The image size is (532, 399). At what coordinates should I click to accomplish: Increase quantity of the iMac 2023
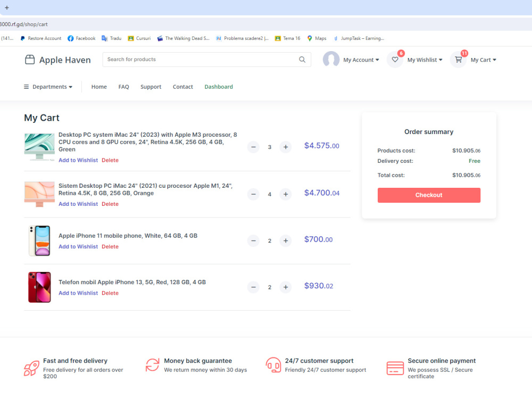(286, 147)
